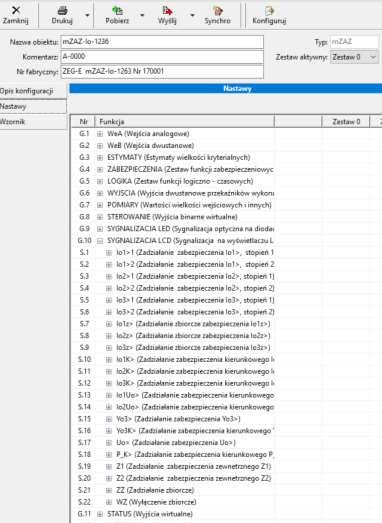Switch to the Nastawy side tab
This screenshot has width=382, height=523.
tap(33, 107)
